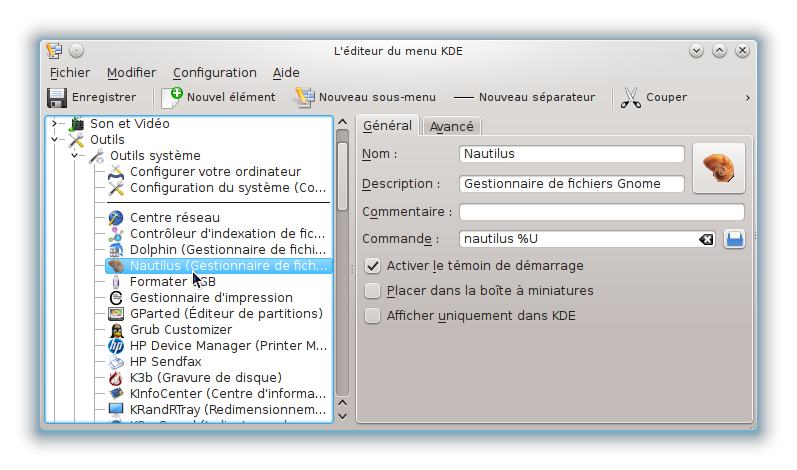Click the Couper label

[666, 97]
